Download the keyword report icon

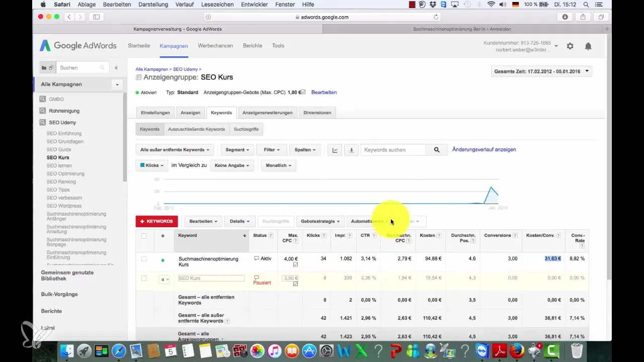(351, 150)
